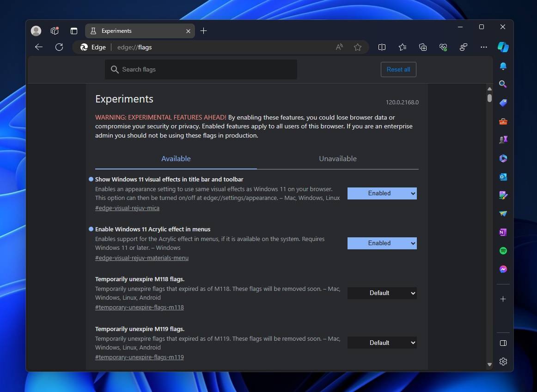Open the Default dropdown for M118 flags

382,293
